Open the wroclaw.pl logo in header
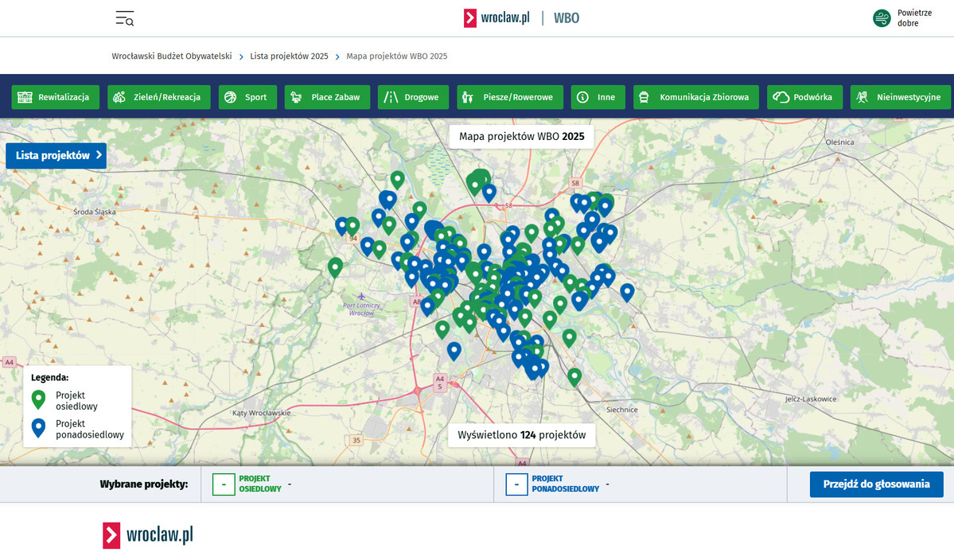Viewport: 954px width, 560px height. [x=497, y=18]
